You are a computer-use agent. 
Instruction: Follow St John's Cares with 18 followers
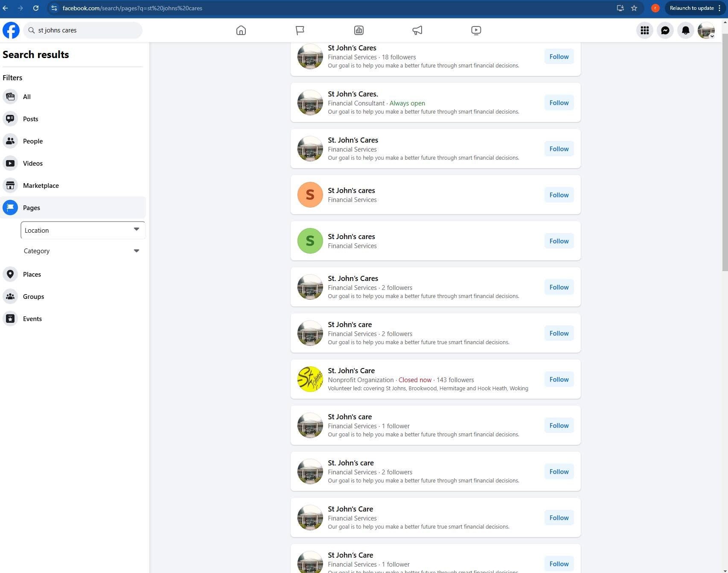coord(559,56)
